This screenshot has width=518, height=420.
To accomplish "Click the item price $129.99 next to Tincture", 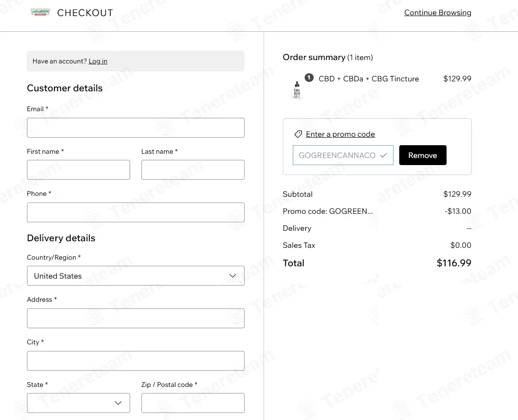I will pos(457,79).
